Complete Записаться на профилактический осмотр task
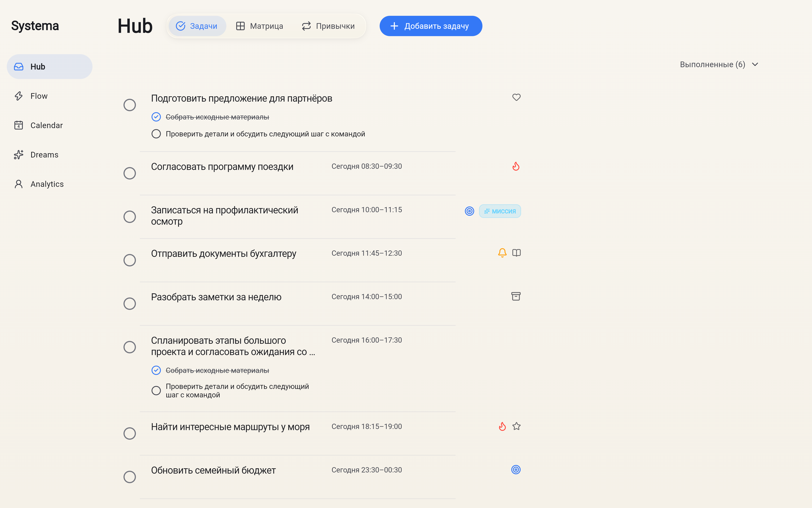The width and height of the screenshot is (812, 508). (130, 217)
